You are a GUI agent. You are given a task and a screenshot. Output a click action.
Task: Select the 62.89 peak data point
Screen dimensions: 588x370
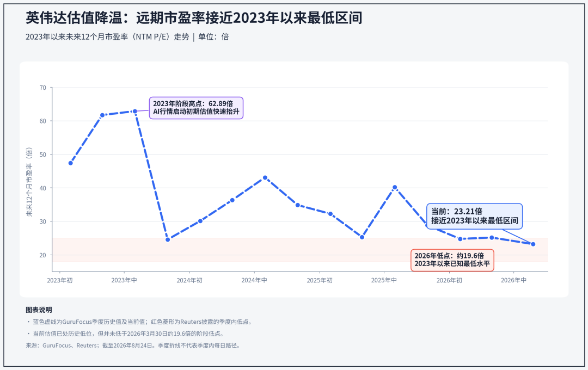pyautogui.click(x=135, y=112)
